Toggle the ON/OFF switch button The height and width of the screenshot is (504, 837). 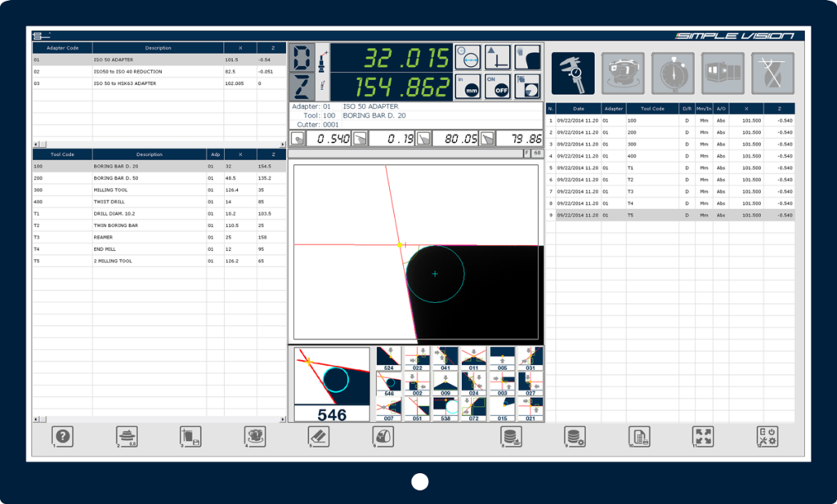tap(498, 87)
